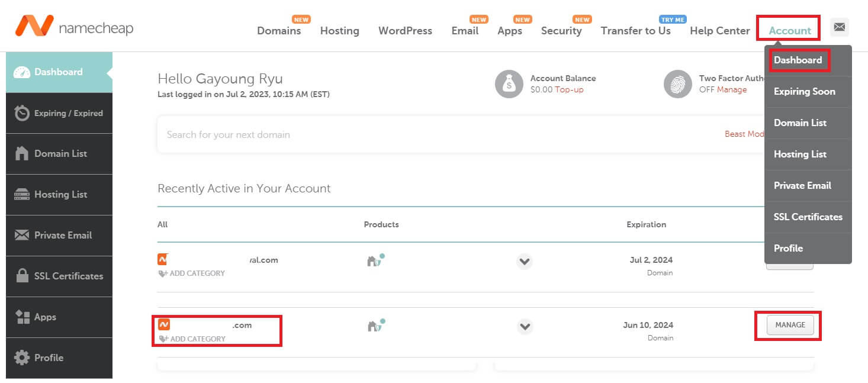Image resolution: width=868 pixels, height=383 pixels.
Task: Click the Domain List house icon
Action: [x=22, y=153]
